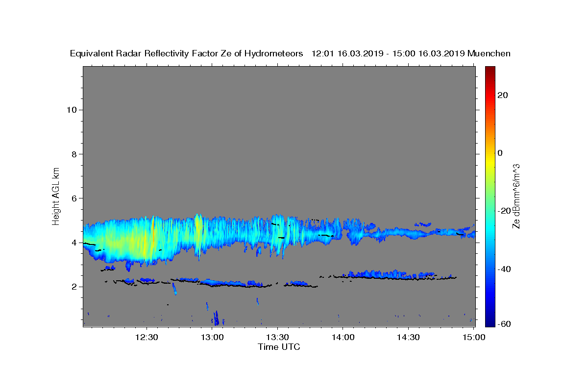Viewport: 588px width, 392px height.
Task: Click the dark red top of the colorbar
Action: (x=490, y=70)
